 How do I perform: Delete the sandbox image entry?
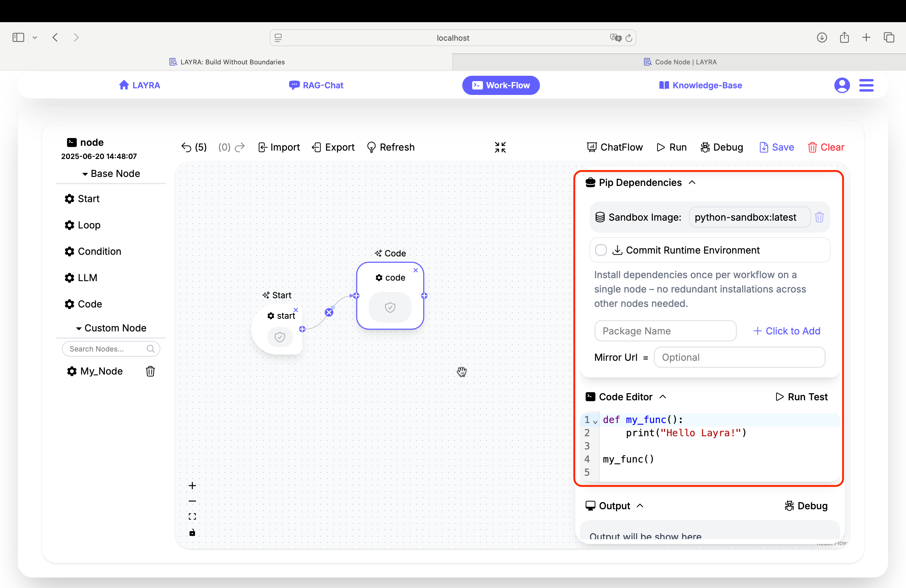(820, 217)
